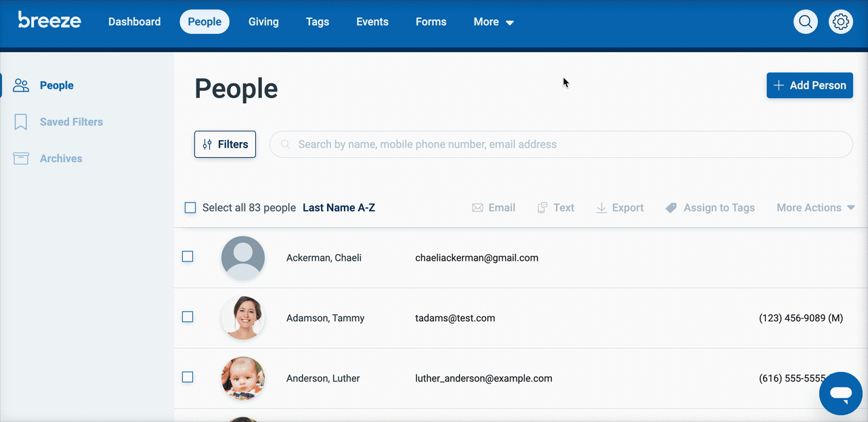Click the Add Person button

click(x=810, y=85)
